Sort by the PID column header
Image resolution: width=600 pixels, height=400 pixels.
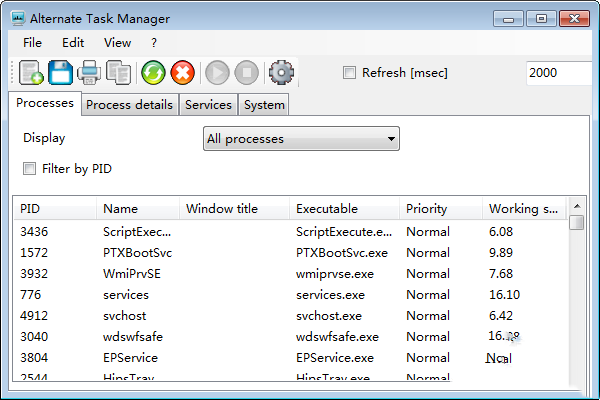[x=55, y=209]
